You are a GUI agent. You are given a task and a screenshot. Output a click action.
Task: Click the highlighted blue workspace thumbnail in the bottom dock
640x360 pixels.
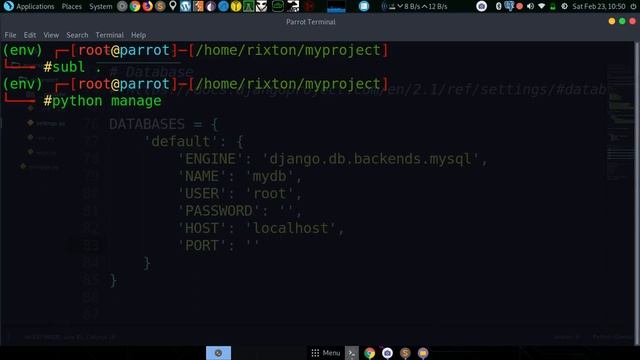click(218, 353)
